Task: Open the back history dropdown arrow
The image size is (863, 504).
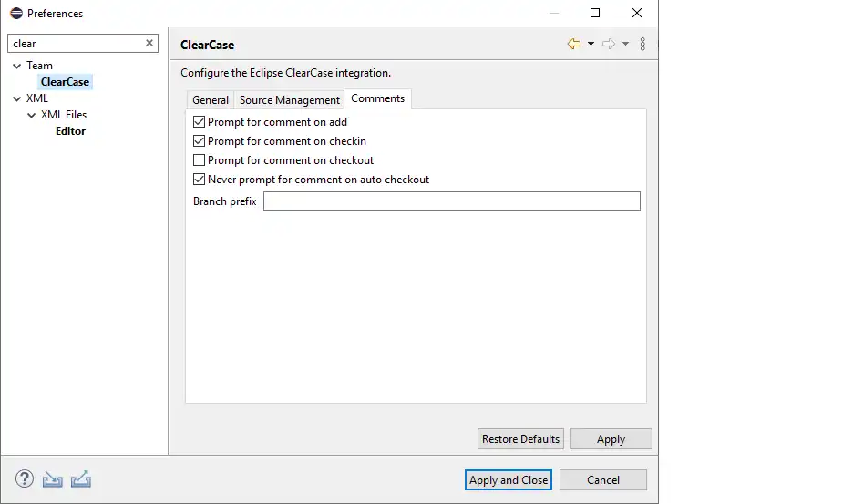Action: (591, 44)
